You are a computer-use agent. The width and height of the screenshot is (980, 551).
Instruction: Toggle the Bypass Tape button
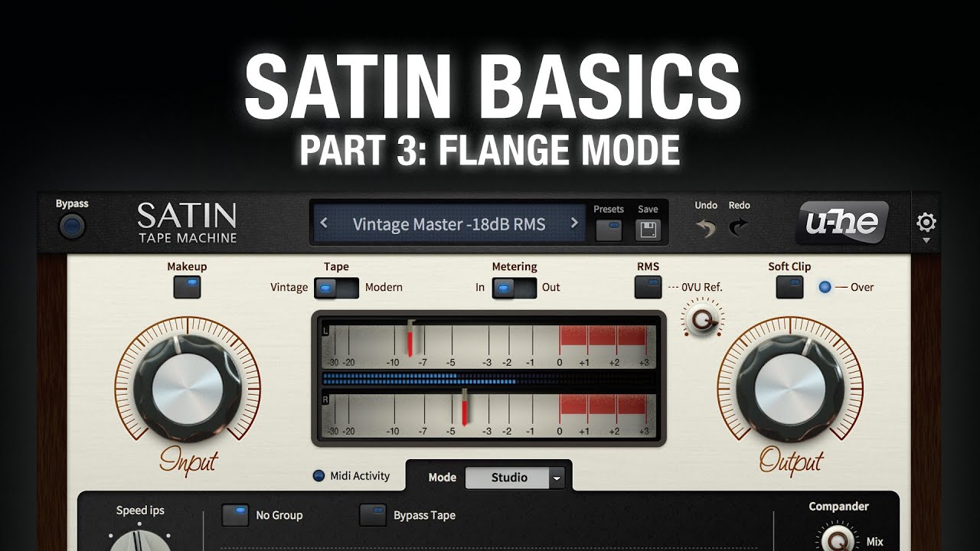pyautogui.click(x=373, y=515)
